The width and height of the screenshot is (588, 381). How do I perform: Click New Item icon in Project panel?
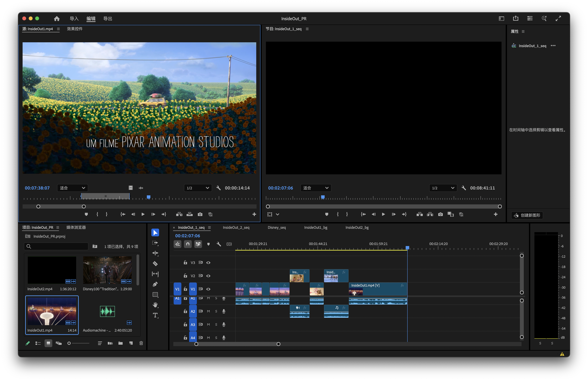point(131,343)
